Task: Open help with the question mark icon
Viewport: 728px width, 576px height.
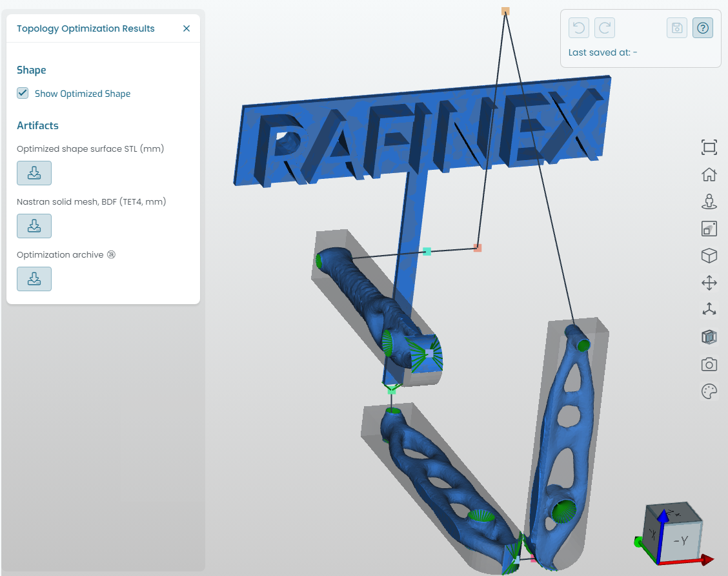Action: coord(702,28)
